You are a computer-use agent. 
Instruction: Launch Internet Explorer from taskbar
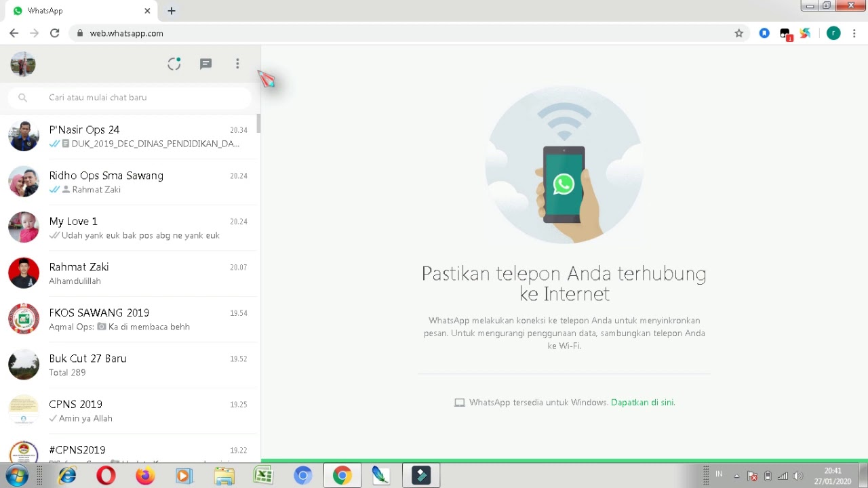67,476
